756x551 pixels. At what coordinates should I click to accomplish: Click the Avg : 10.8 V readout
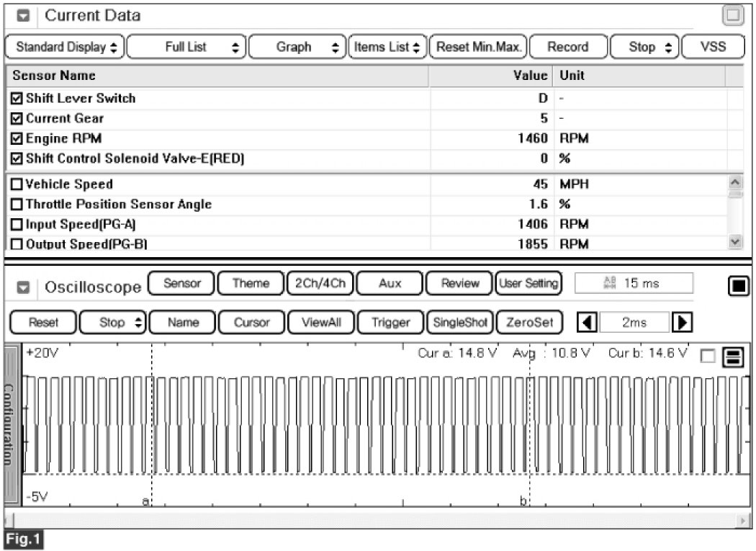point(551,353)
